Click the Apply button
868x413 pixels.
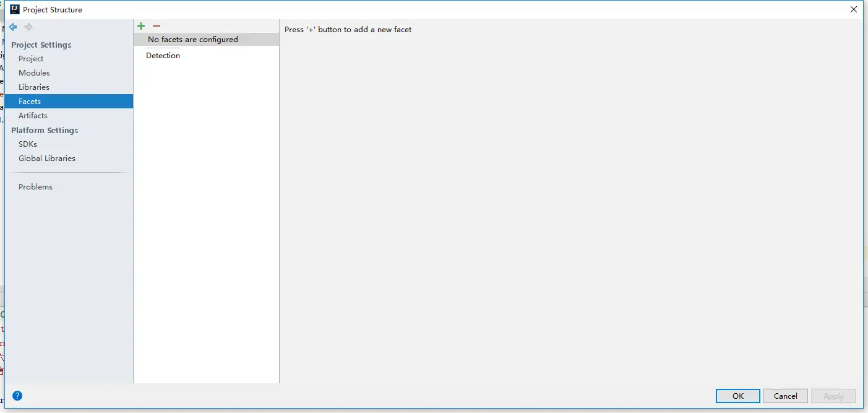833,396
